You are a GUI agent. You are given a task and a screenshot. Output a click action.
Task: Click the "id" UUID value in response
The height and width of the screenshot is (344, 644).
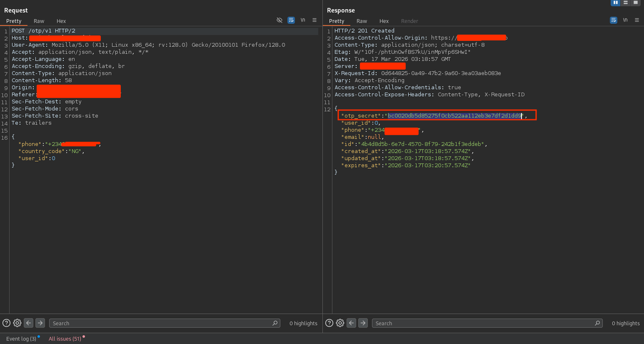(422, 144)
